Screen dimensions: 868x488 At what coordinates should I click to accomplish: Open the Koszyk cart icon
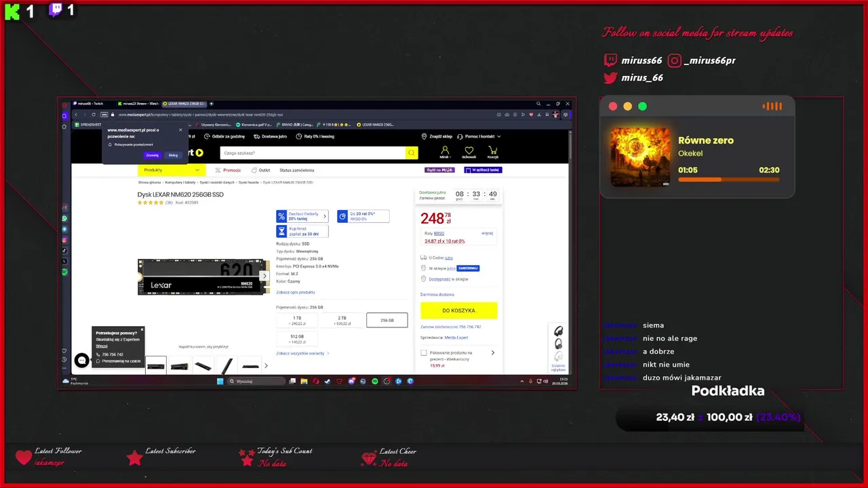click(x=493, y=152)
